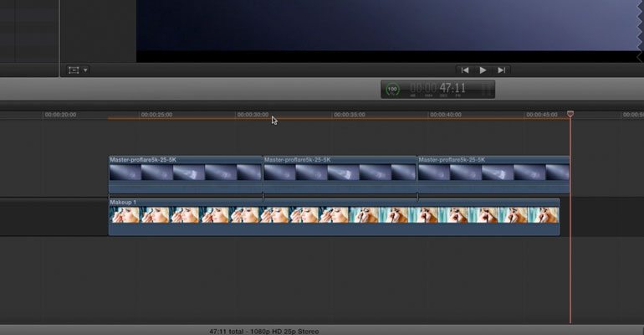Select the Makeup 1 clip in the primary storyline
Viewport: 644px width, 335px height.
point(335,217)
